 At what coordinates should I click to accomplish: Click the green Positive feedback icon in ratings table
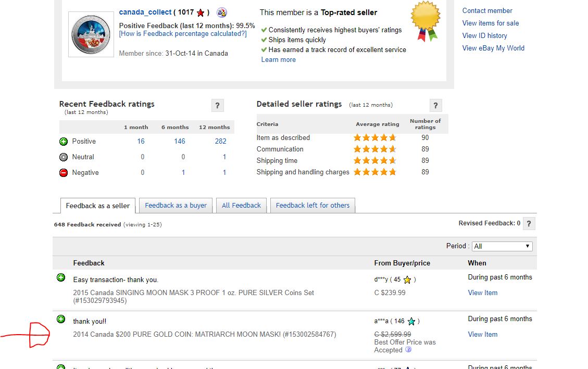click(64, 142)
